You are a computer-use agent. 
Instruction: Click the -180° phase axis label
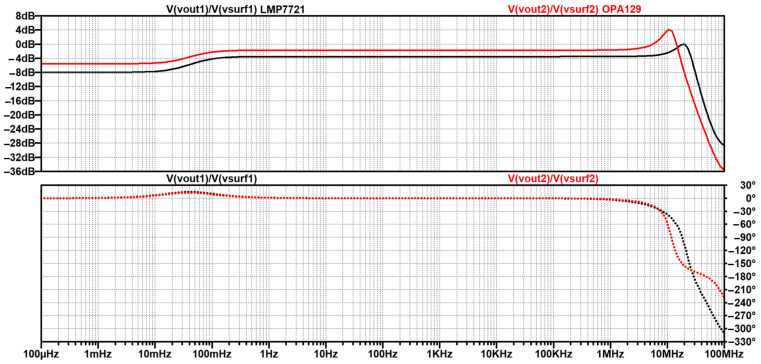pyautogui.click(x=743, y=277)
